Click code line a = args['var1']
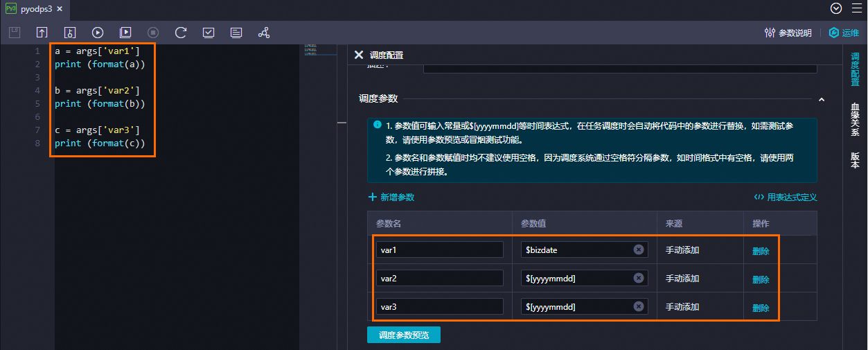Viewport: 868px width, 350px height. [97, 51]
